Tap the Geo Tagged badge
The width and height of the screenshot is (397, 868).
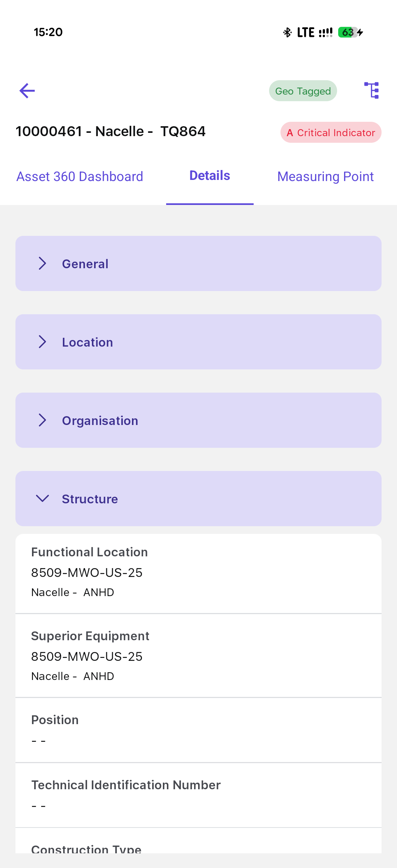pos(303,91)
